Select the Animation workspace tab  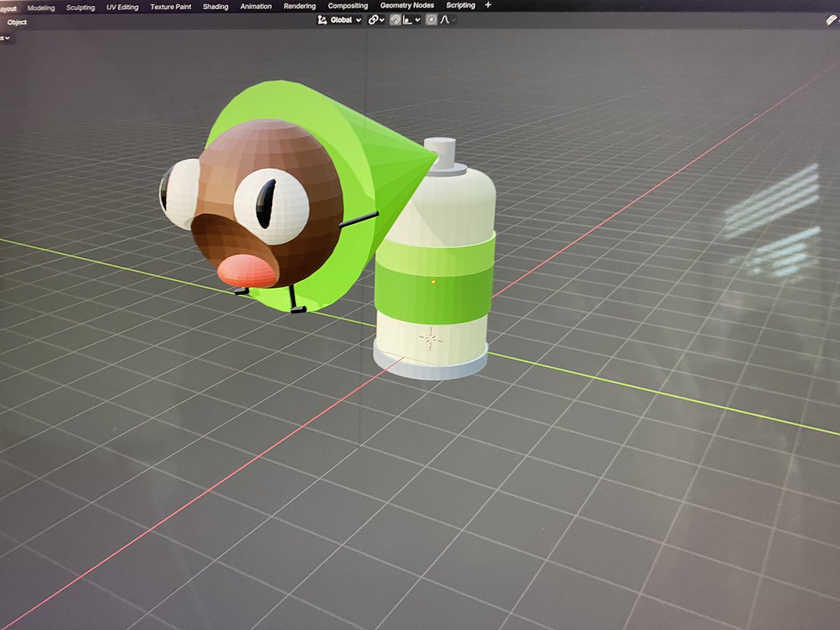pyautogui.click(x=256, y=6)
